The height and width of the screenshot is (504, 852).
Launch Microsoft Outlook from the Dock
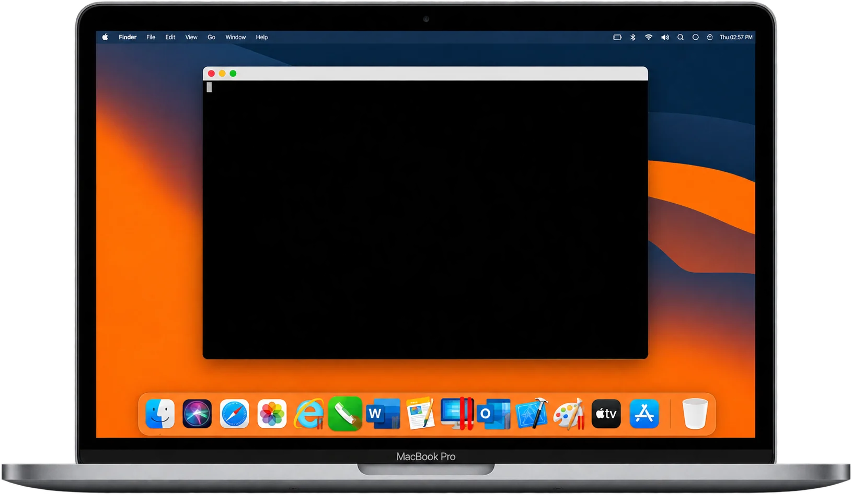(x=494, y=414)
